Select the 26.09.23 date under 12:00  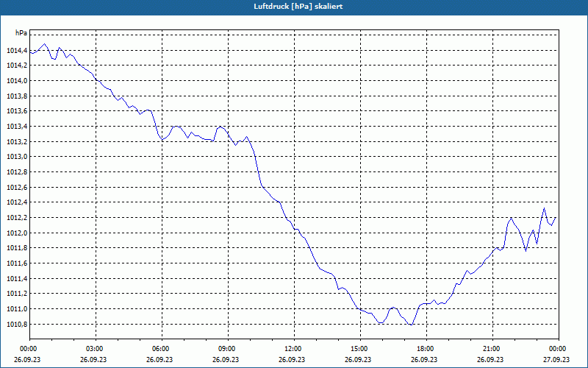(x=292, y=359)
